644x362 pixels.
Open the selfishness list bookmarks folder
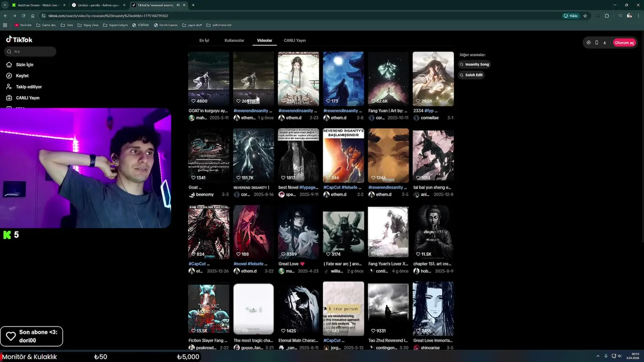click(219, 25)
